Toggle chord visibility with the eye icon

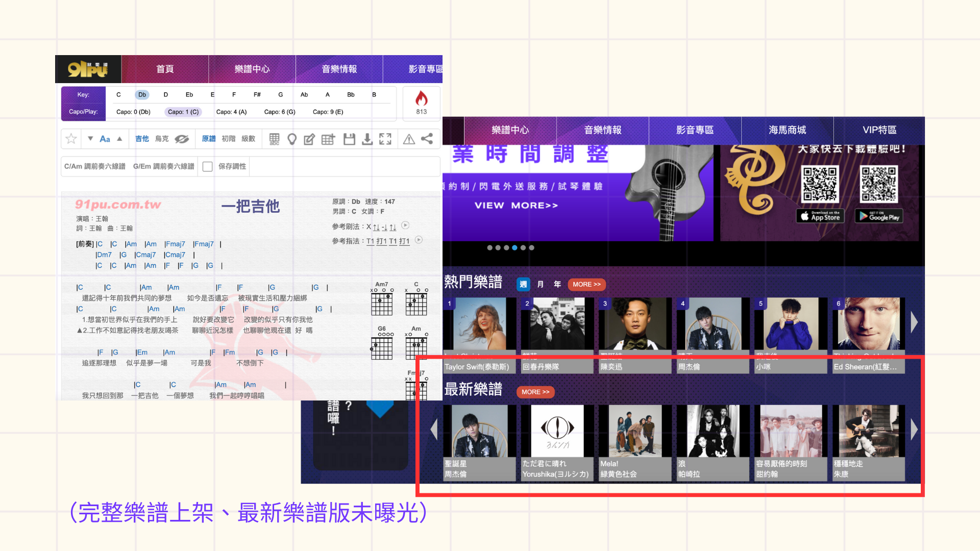click(x=182, y=139)
